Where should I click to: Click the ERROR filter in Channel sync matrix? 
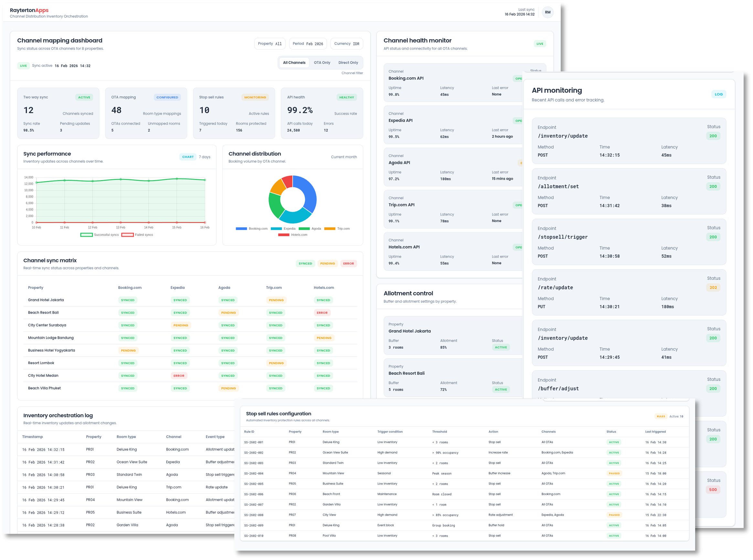[348, 263]
